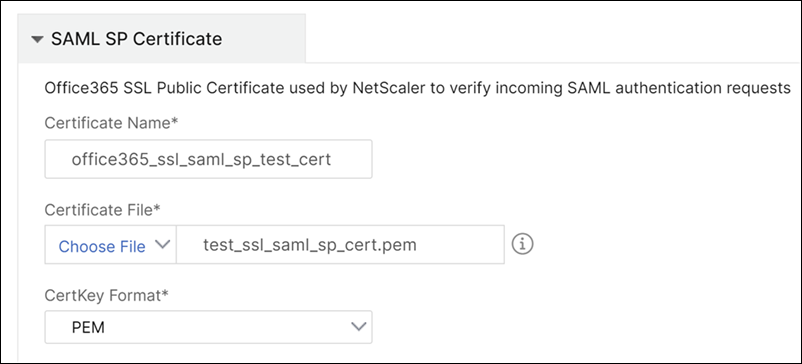Expand the CertKey Format PEM dropdown arrow
Screen dimensions: 802x364
pyautogui.click(x=359, y=326)
